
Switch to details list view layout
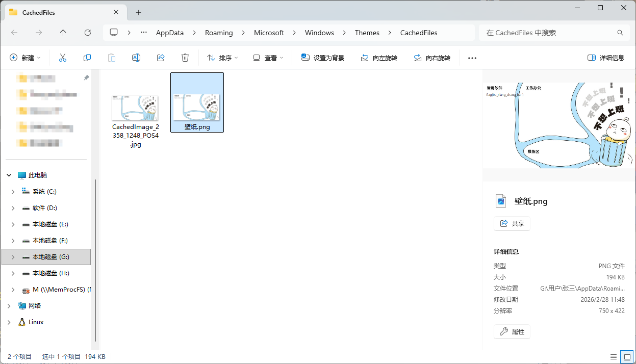614,357
